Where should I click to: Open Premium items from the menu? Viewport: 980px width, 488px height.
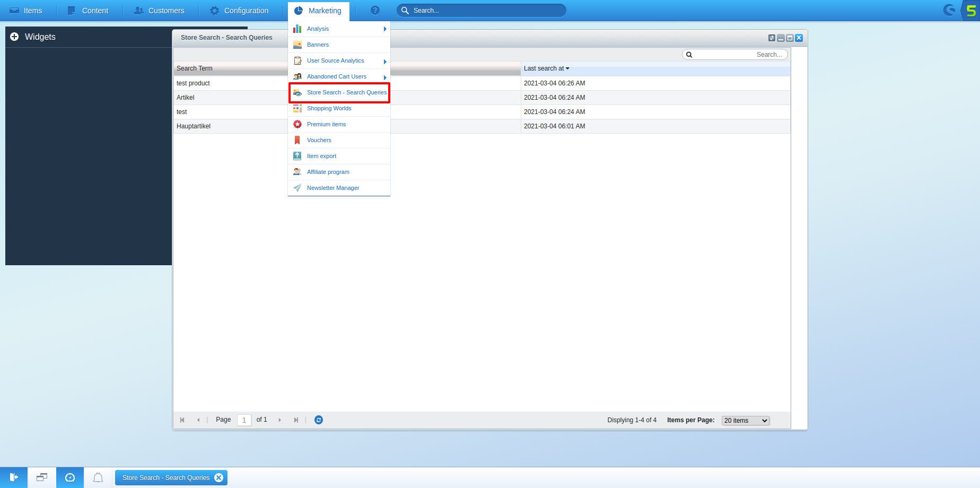(x=339, y=124)
